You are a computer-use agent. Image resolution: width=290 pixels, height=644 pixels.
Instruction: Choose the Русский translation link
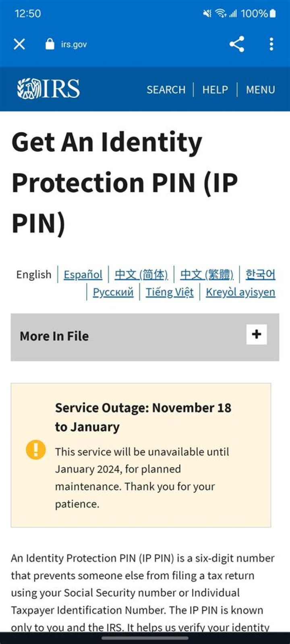pyautogui.click(x=113, y=292)
